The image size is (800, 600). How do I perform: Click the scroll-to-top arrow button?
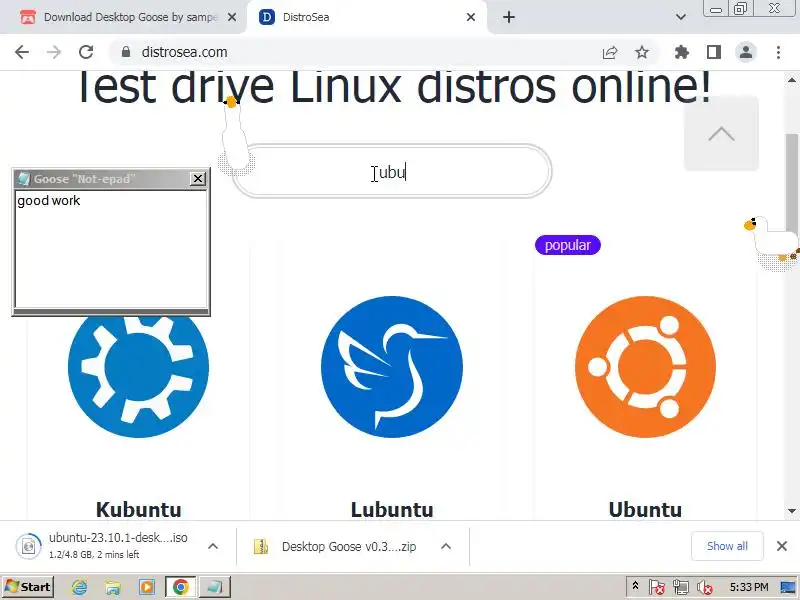pos(721,134)
